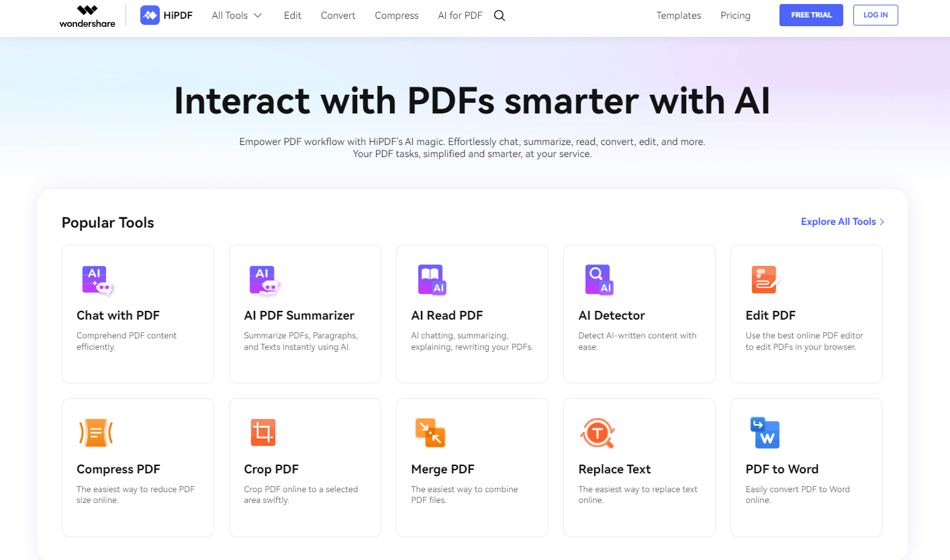This screenshot has width=950, height=560.
Task: Open Merge PDF title
Action: pos(443,469)
